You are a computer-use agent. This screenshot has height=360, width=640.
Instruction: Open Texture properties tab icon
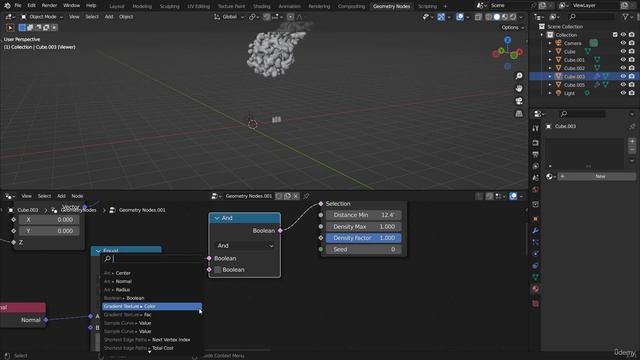point(535,304)
